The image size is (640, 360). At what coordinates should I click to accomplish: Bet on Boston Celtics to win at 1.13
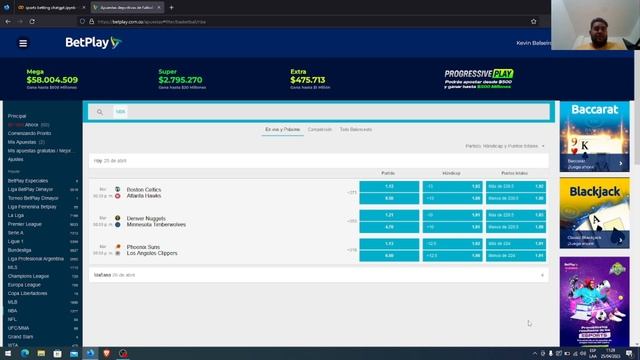pyautogui.click(x=389, y=186)
